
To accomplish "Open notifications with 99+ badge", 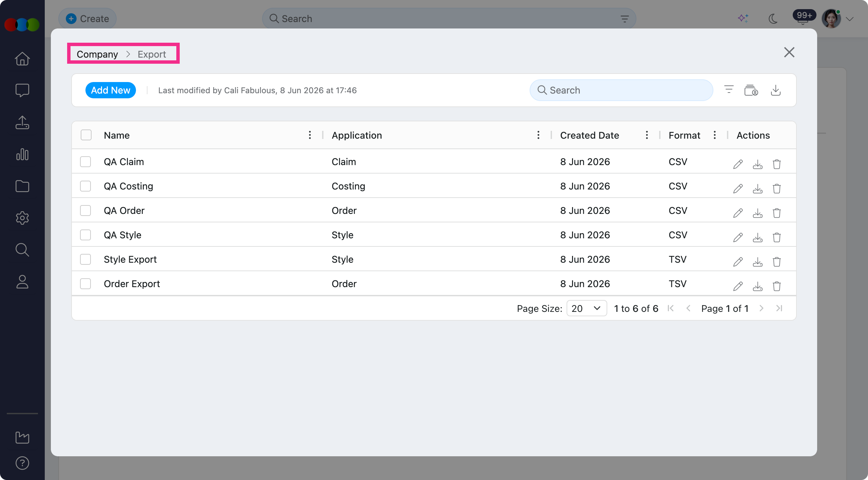I will coord(804,17).
